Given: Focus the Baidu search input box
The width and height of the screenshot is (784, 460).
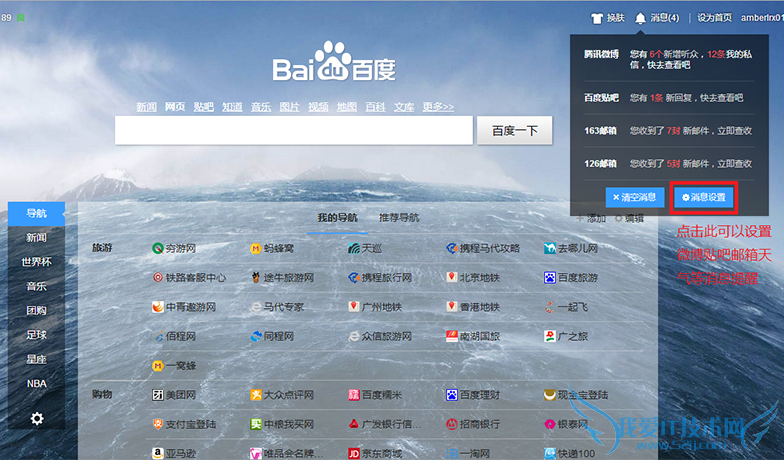Looking at the screenshot, I should click(x=294, y=130).
